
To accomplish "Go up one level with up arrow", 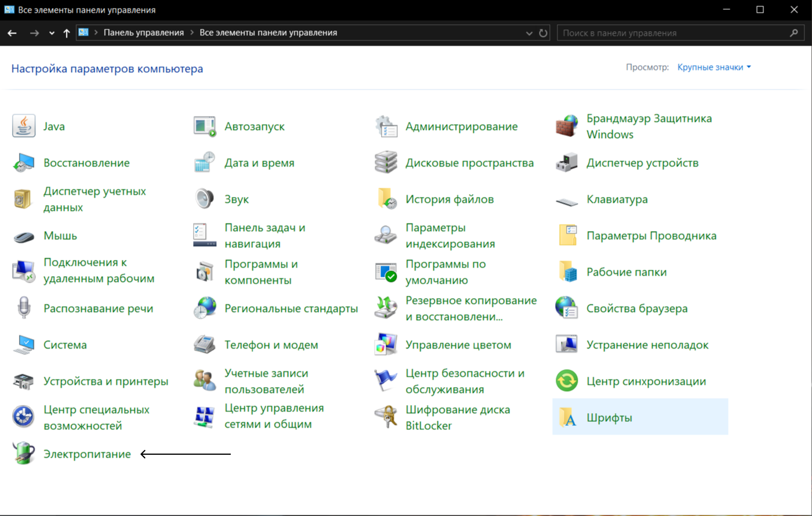I will coord(67,33).
